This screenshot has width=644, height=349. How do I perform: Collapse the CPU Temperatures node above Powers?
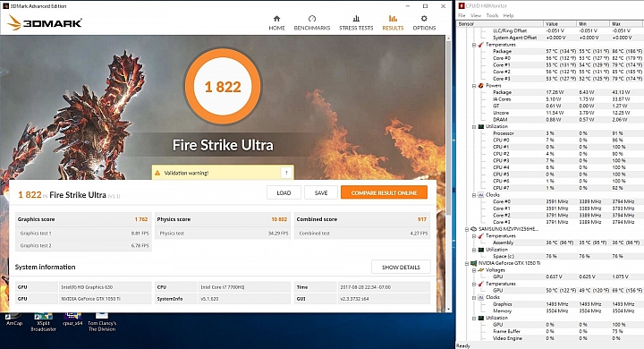pyautogui.click(x=474, y=45)
